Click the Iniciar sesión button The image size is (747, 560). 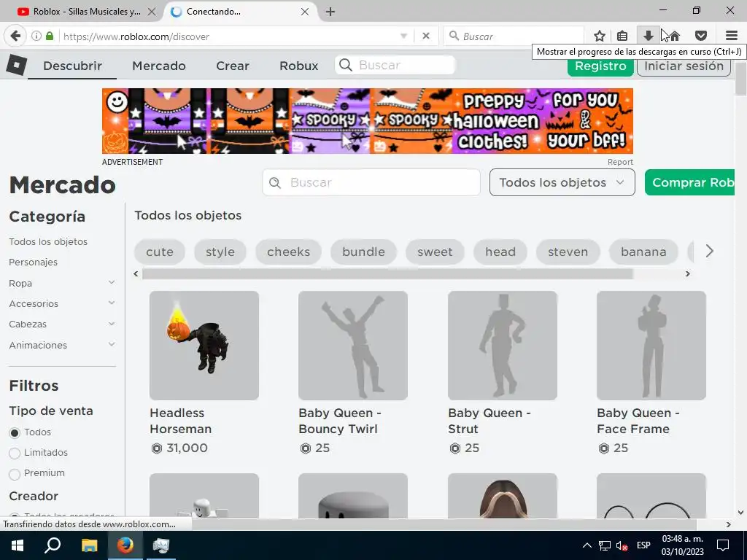pyautogui.click(x=684, y=66)
